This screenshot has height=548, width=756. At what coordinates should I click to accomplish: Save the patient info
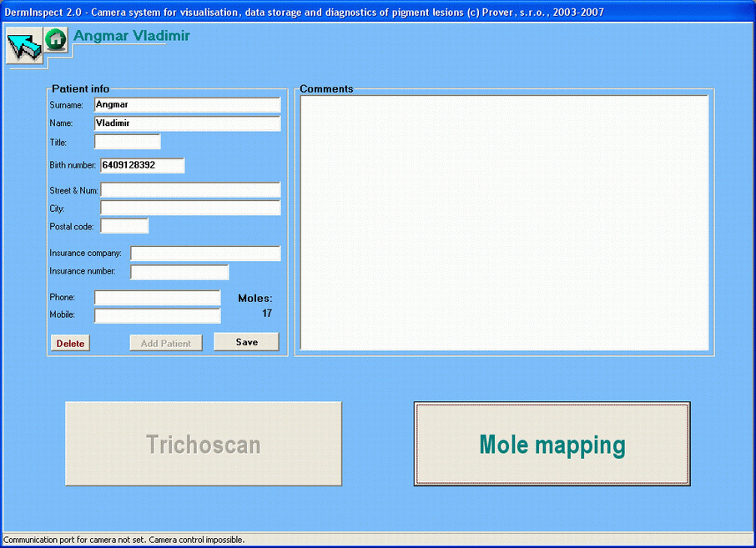pyautogui.click(x=246, y=342)
